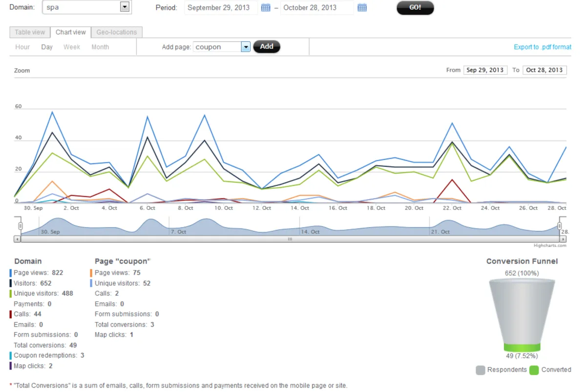Click the To date field Oct 28, 2013
Image resolution: width=586 pixels, height=392 pixels.
tap(544, 70)
